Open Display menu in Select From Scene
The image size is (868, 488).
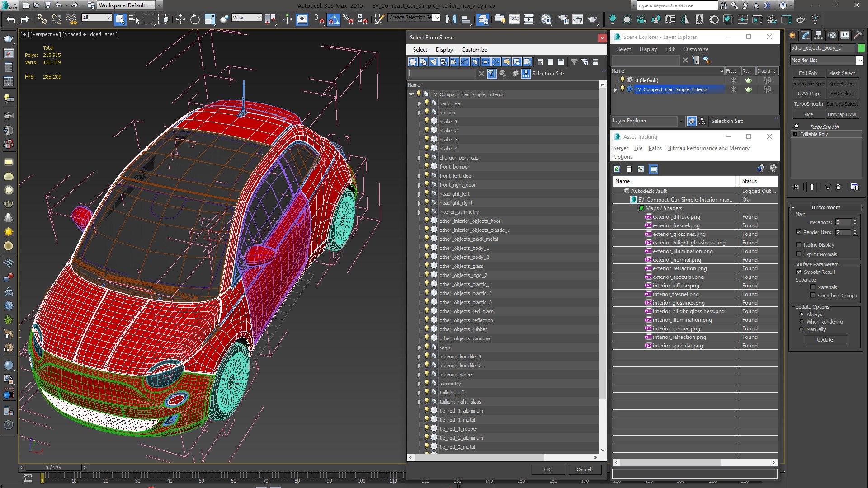[x=444, y=50]
